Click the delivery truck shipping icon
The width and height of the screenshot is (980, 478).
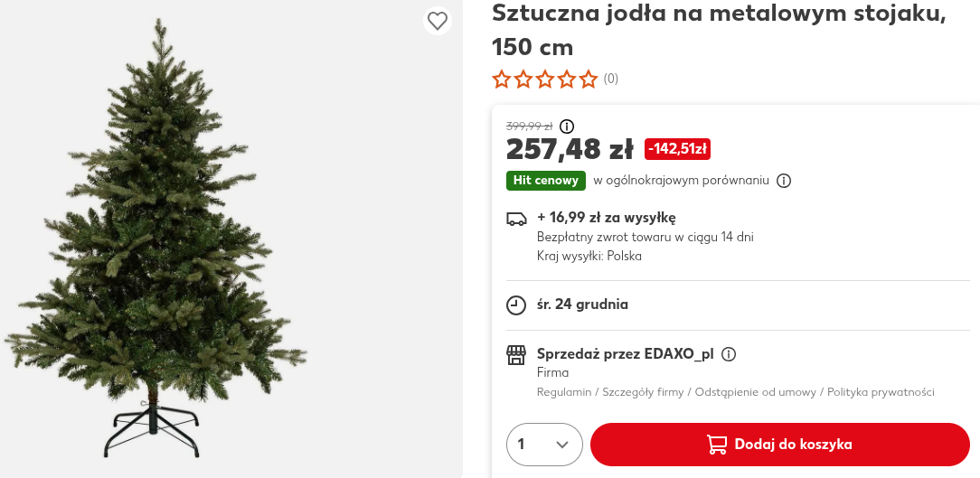click(516, 219)
